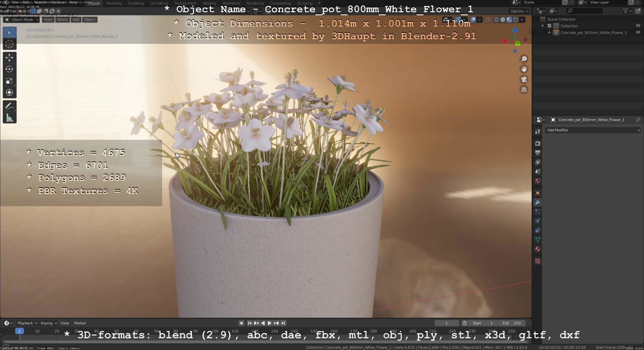This screenshot has height=350, width=644.
Task: Open Active Tool and Workspace properties tab
Action: point(538,131)
